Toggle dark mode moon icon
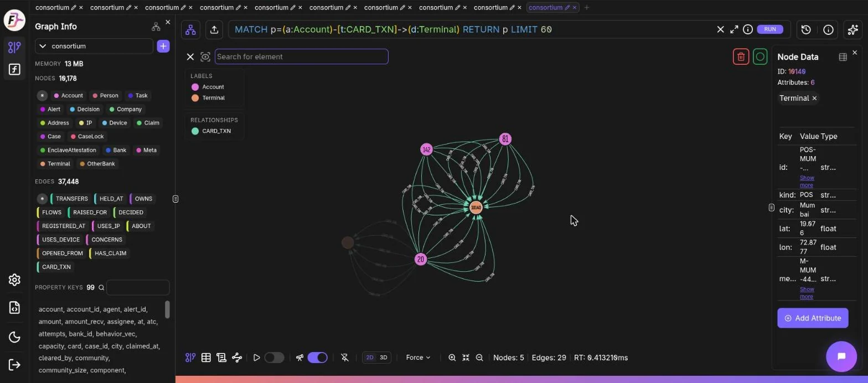This screenshot has height=383, width=868. tap(14, 337)
